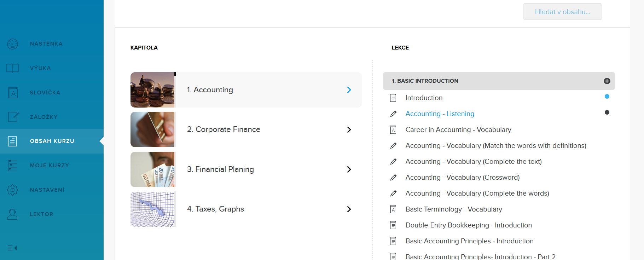Expand Basic Introduction section with plus icon
The height and width of the screenshot is (260, 644).
tap(607, 81)
